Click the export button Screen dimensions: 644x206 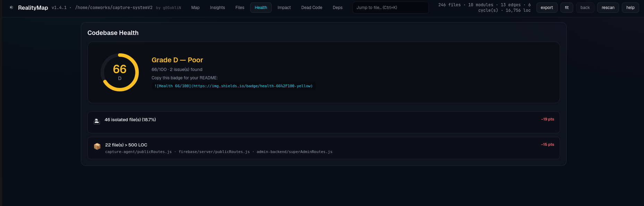tap(547, 8)
